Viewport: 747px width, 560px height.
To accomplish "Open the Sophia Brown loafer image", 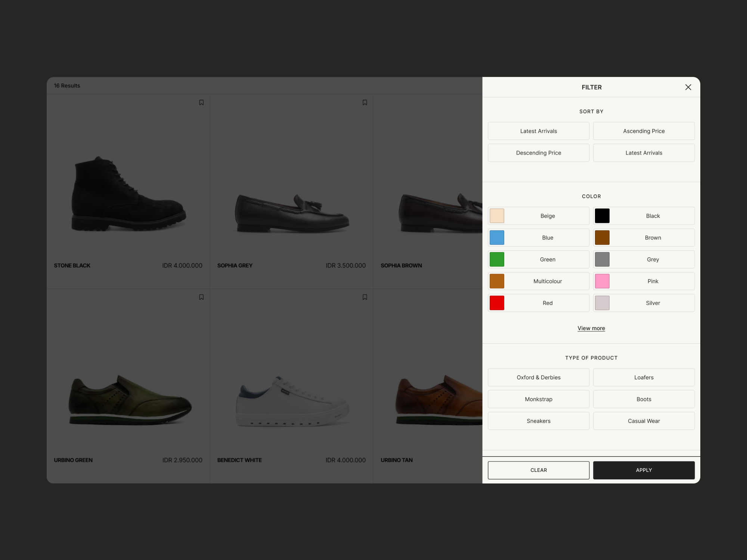I will tap(441, 213).
